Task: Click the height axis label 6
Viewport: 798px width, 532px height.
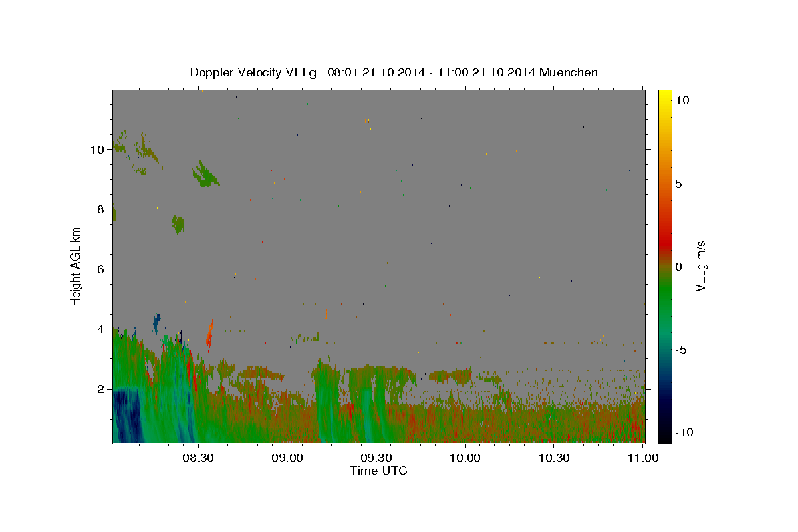Action: tap(102, 269)
